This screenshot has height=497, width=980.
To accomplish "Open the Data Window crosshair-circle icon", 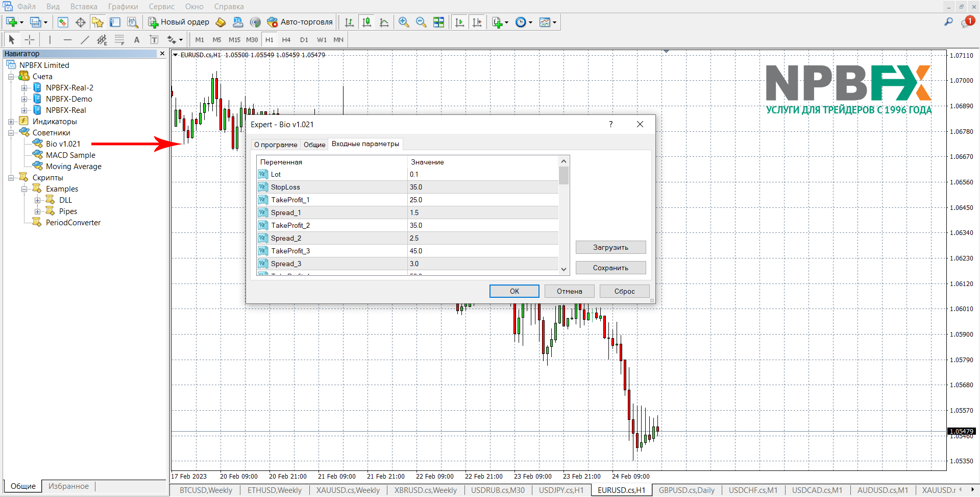I will pyautogui.click(x=80, y=22).
